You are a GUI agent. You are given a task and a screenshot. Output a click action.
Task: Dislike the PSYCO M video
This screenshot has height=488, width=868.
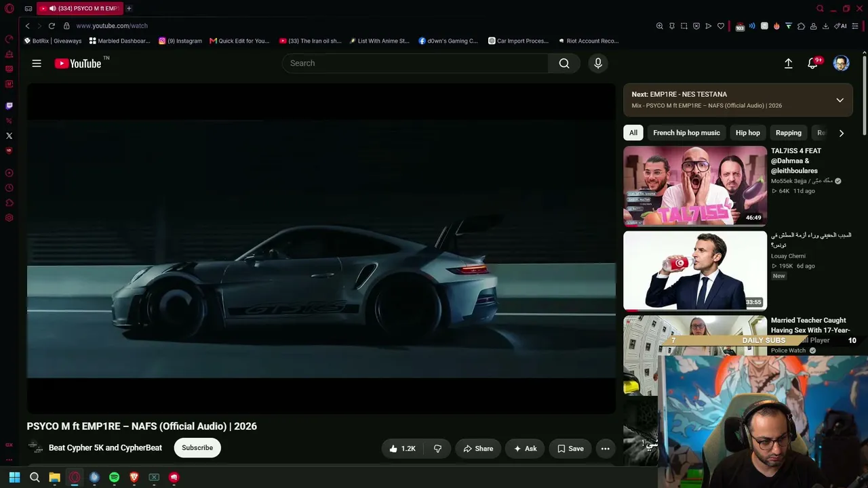437,449
